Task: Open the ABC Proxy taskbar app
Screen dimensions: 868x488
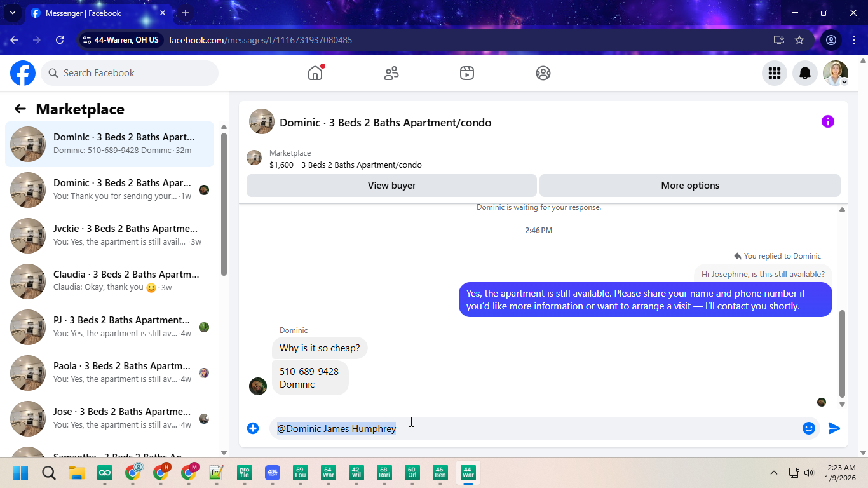Action: point(273,473)
